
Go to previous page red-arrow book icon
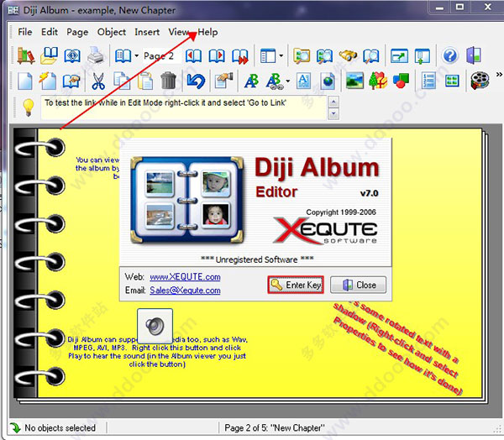[x=193, y=56]
